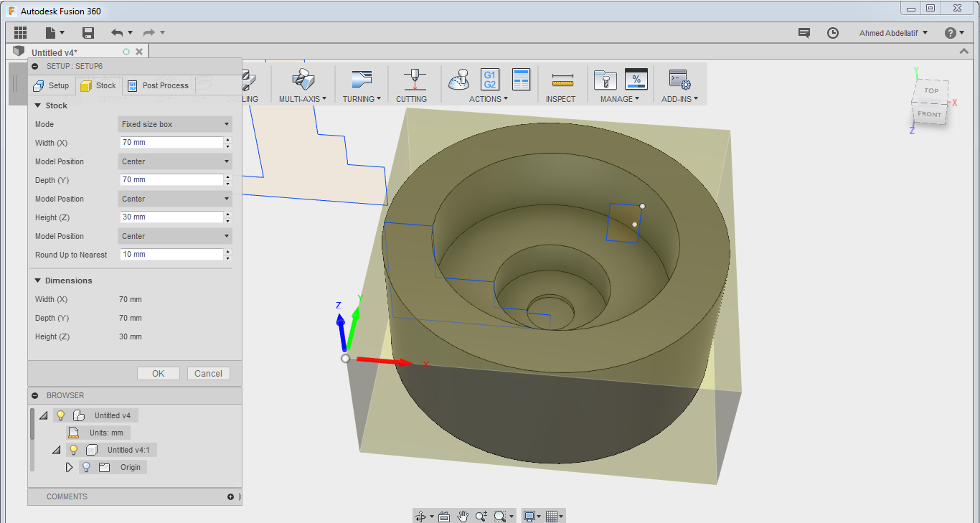Collapse the SETUP : SETUP6 panel header
Viewport: 980px width, 523px height.
pyautogui.click(x=35, y=65)
